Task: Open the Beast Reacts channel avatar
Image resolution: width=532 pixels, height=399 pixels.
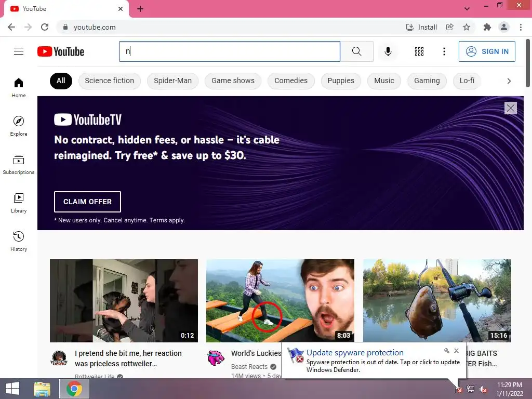Action: (x=216, y=358)
